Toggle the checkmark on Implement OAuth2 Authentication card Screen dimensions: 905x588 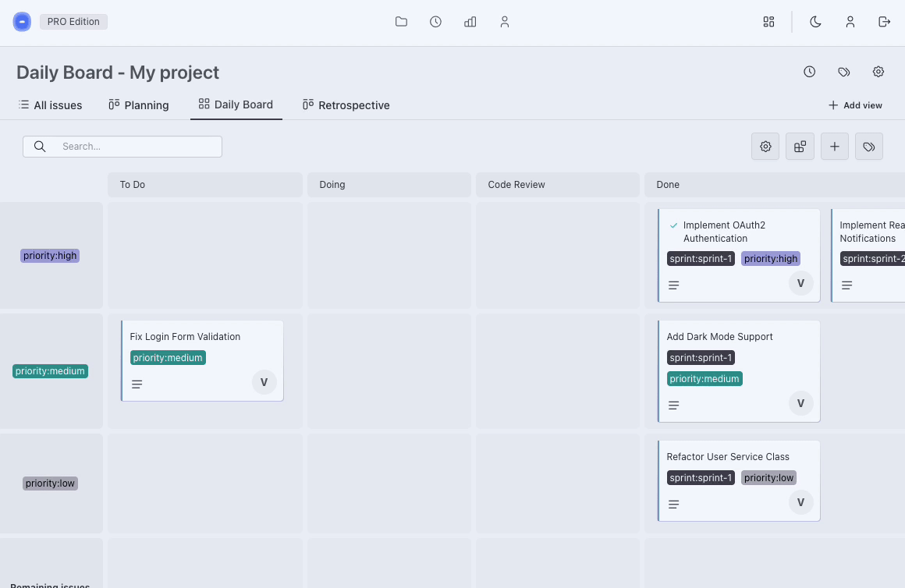[673, 225]
